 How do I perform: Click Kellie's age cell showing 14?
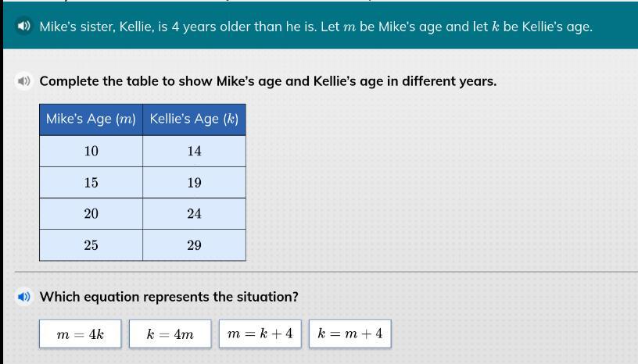(x=194, y=151)
